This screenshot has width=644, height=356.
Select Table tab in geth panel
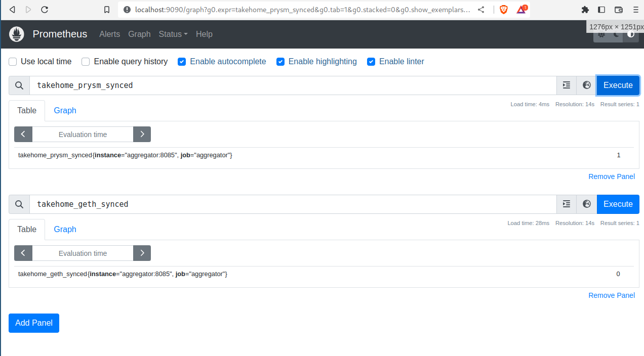tap(27, 229)
